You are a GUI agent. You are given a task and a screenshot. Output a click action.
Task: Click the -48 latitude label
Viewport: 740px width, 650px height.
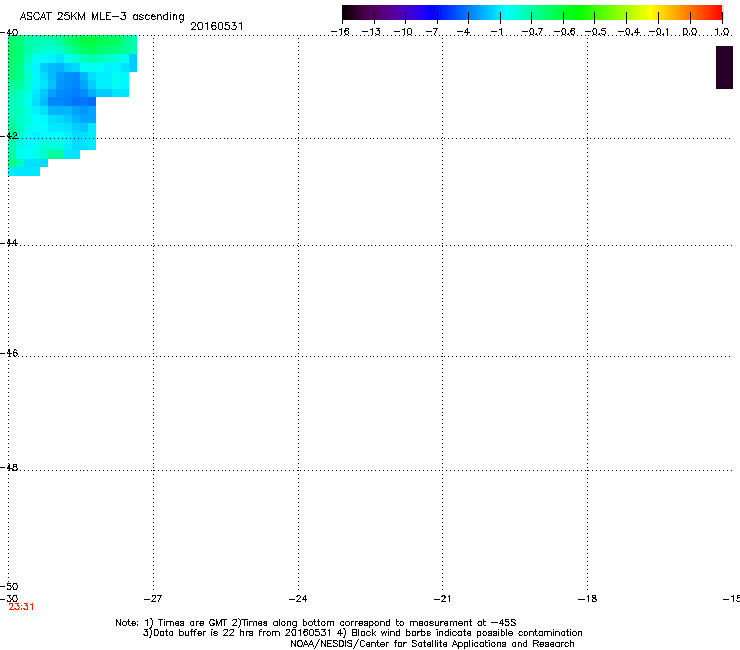(x=9, y=468)
